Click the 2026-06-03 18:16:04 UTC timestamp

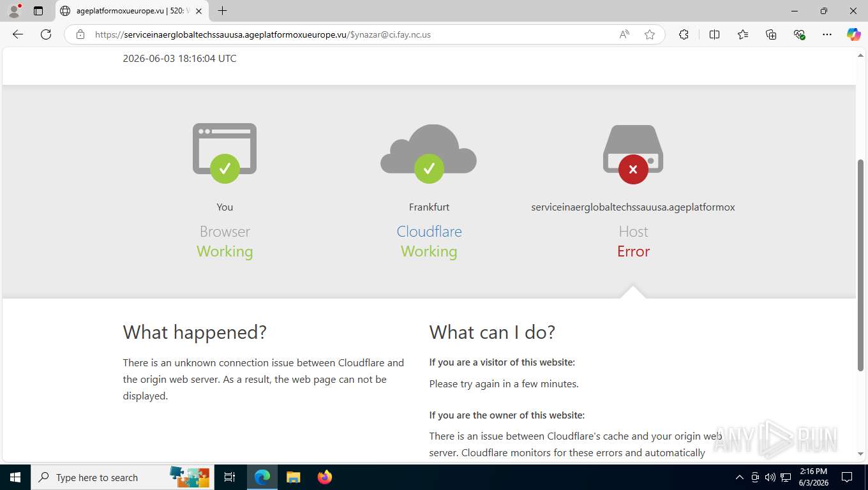(179, 58)
